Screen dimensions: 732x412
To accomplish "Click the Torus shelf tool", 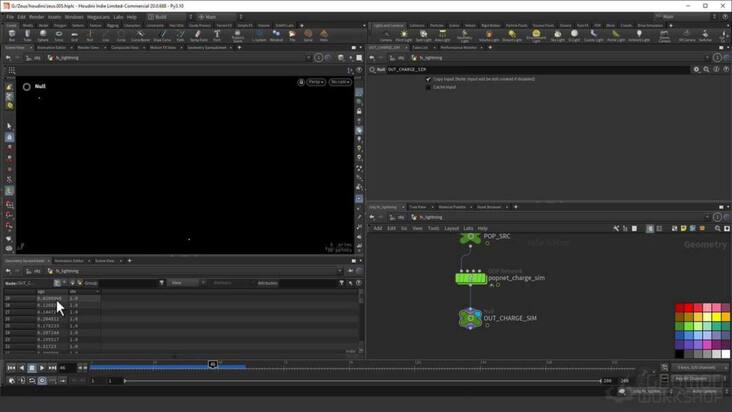I will [57, 35].
